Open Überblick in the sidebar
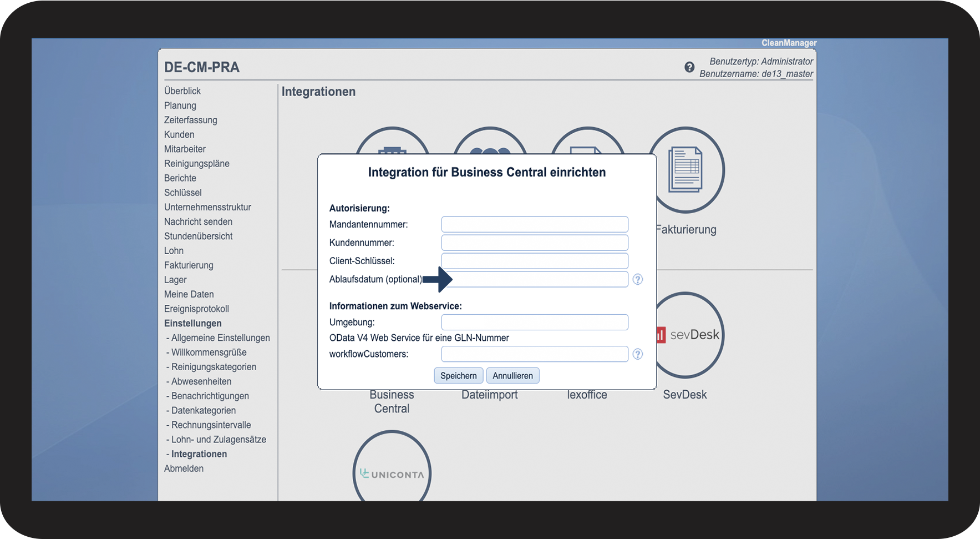Screen dimensions: 980x539 182,91
